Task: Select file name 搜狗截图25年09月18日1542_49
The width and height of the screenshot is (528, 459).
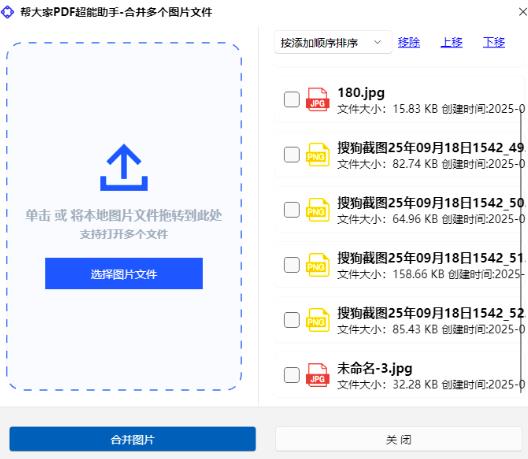Action: click(431, 148)
